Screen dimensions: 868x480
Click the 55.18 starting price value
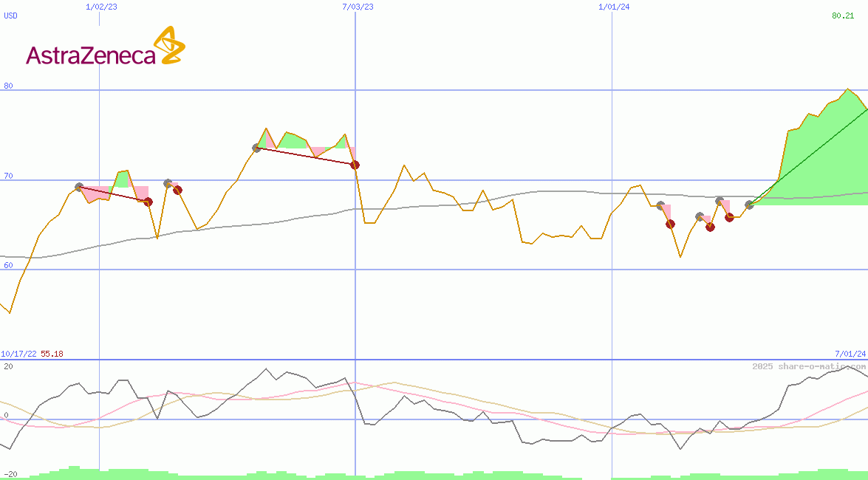(52, 354)
